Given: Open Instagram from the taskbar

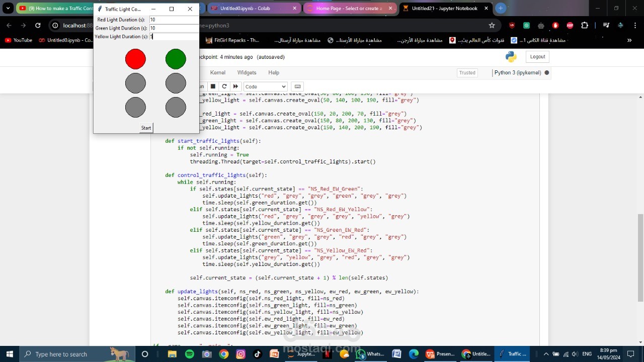Looking at the screenshot, I should tap(240, 354).
